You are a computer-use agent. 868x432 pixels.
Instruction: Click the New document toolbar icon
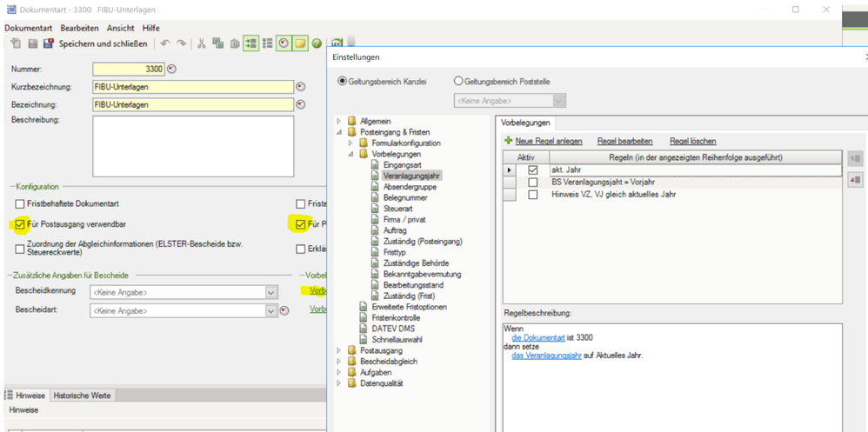coord(16,43)
